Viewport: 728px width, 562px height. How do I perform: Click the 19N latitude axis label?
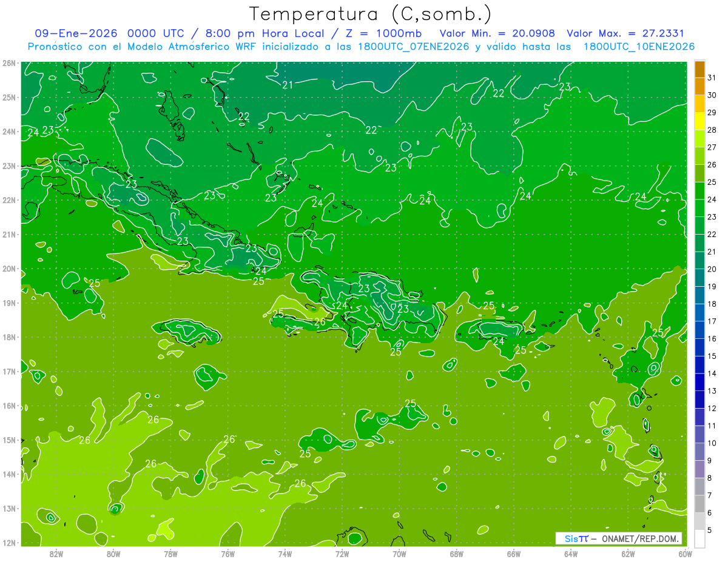[8, 303]
